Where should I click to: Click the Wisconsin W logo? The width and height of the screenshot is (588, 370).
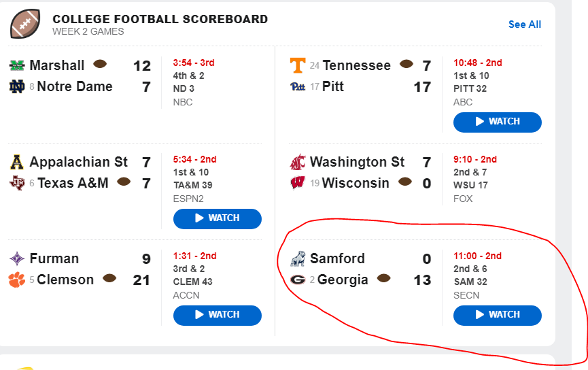[x=298, y=183]
